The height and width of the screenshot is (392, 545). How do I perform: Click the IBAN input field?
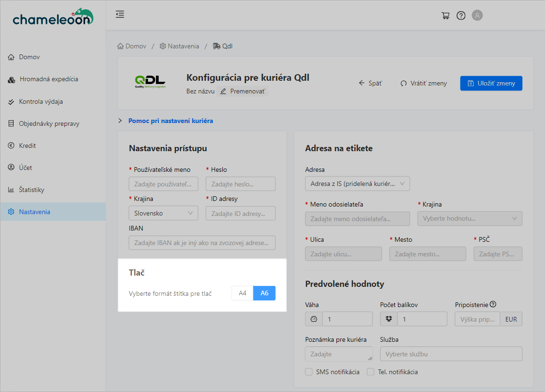[202, 243]
